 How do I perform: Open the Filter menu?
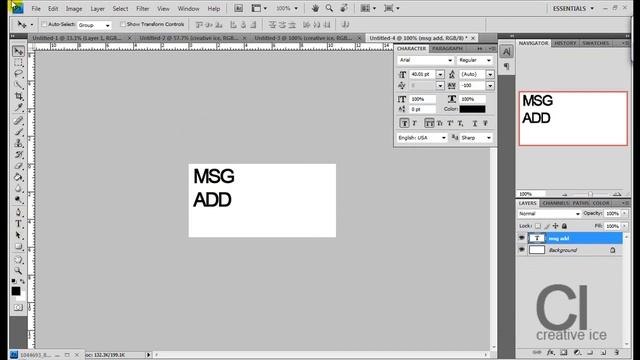[142, 9]
